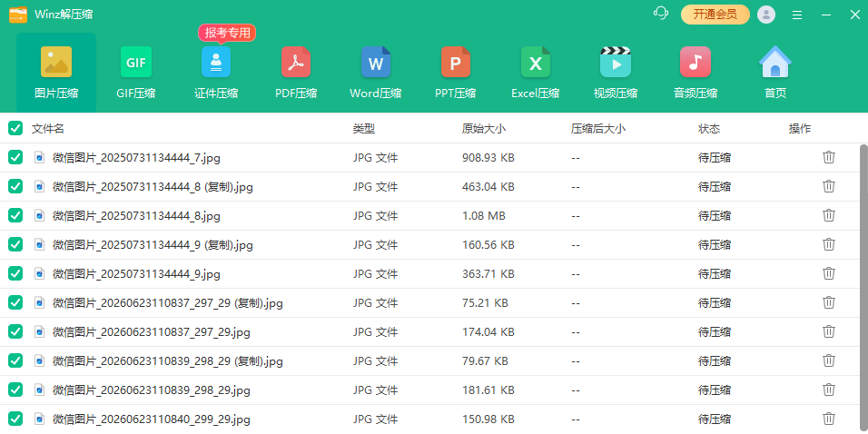Toggle the select-all checkbox beside 文件名
The width and height of the screenshot is (868, 434).
15,128
